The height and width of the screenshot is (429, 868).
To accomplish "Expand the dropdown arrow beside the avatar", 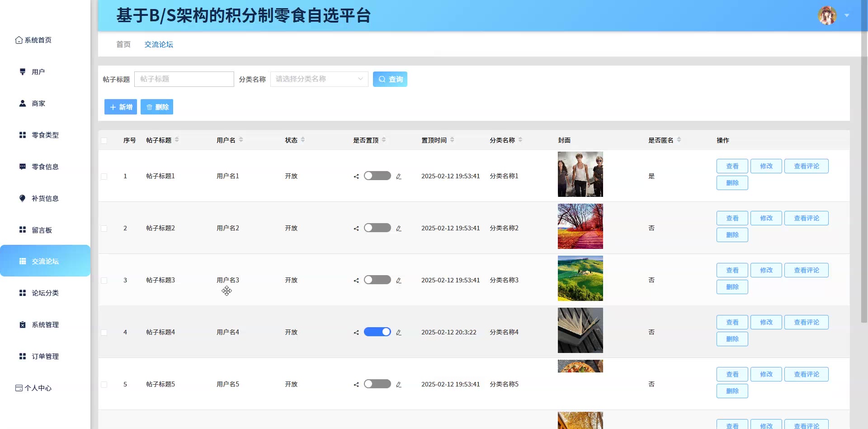I will [x=847, y=16].
